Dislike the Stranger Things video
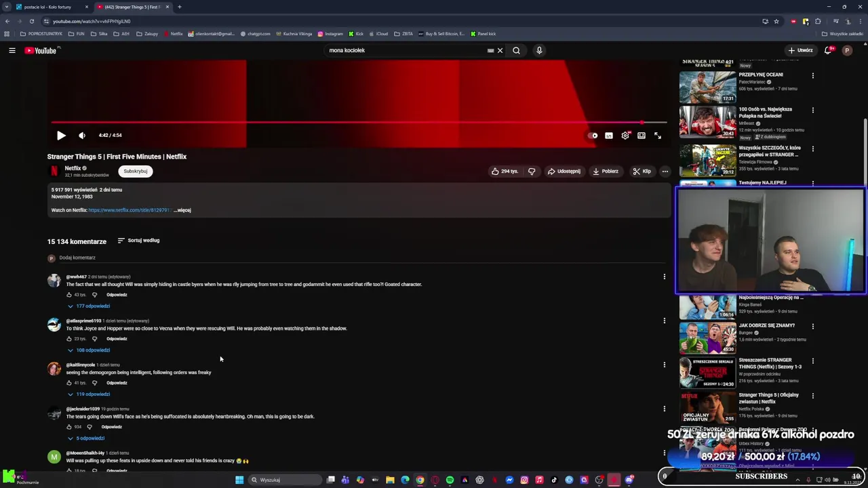Viewport: 868px width, 488px height. pos(532,171)
